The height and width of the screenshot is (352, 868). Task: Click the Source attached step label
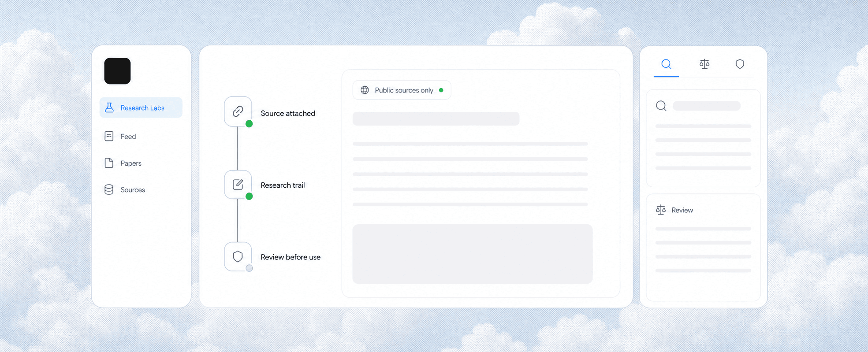tap(288, 113)
